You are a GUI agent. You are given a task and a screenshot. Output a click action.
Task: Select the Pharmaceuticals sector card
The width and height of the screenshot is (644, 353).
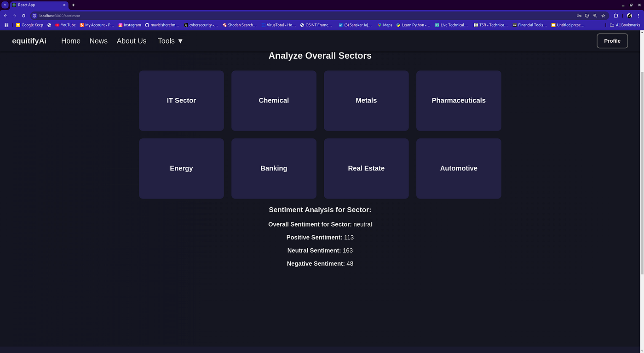[459, 101]
